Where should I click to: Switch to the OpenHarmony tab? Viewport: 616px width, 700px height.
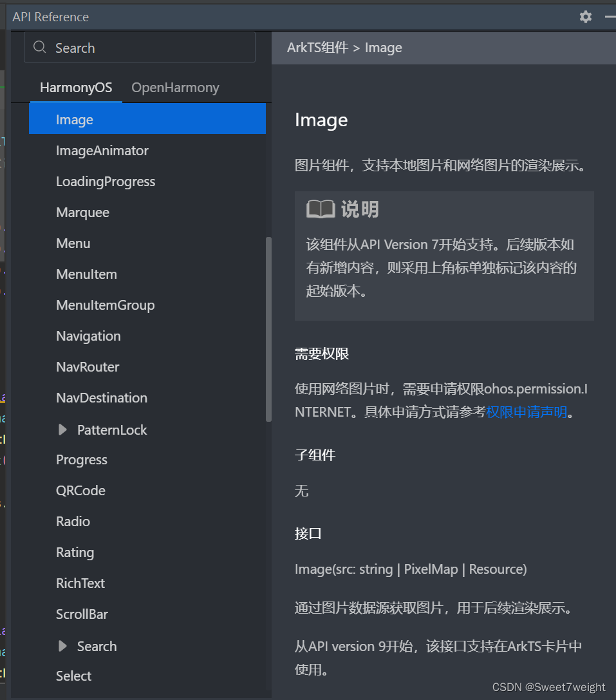pyautogui.click(x=175, y=88)
